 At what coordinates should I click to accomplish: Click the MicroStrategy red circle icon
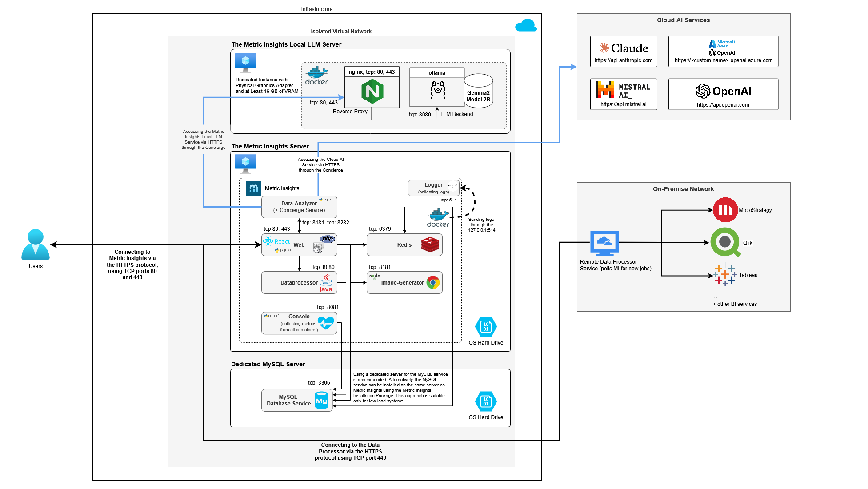[725, 210]
